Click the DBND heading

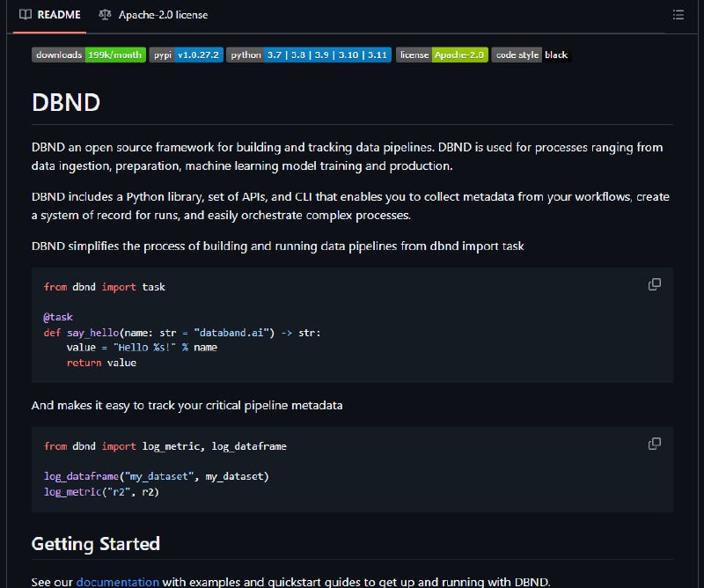[x=66, y=102]
